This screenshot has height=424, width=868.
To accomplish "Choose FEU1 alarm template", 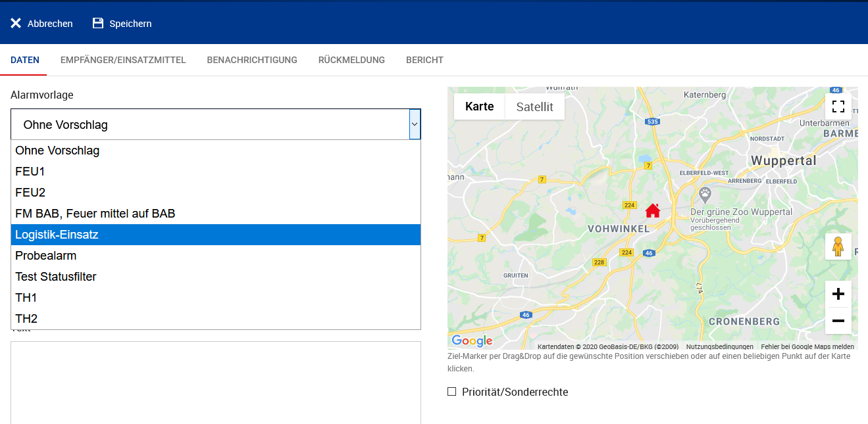I will tap(216, 172).
